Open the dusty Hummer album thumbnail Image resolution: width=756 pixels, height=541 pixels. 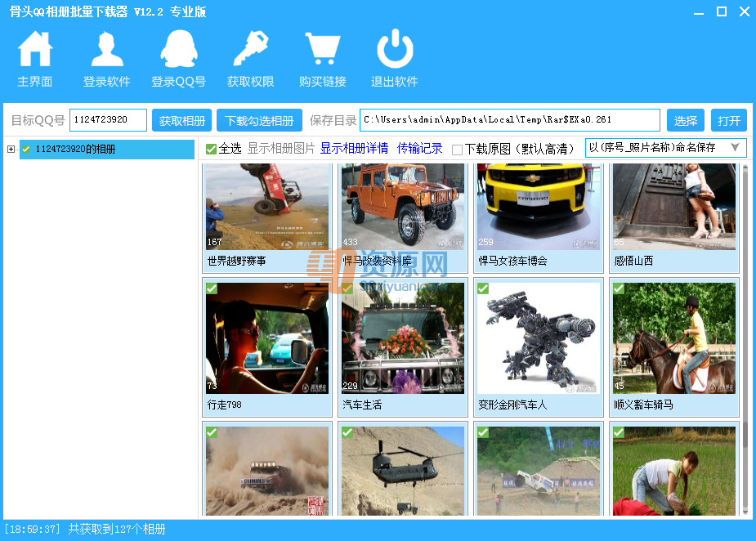pos(267,471)
